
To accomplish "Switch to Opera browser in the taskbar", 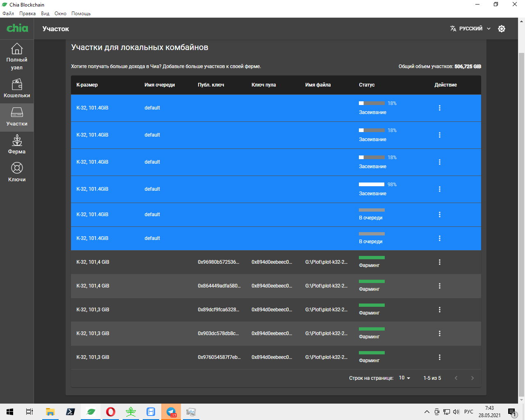I will 111,412.
